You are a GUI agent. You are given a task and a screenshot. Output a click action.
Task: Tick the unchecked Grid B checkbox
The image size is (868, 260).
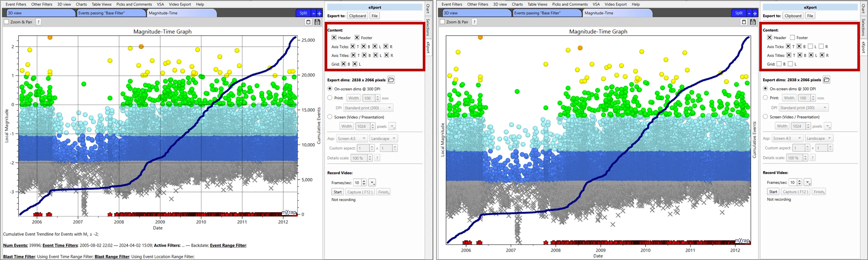[779, 64]
